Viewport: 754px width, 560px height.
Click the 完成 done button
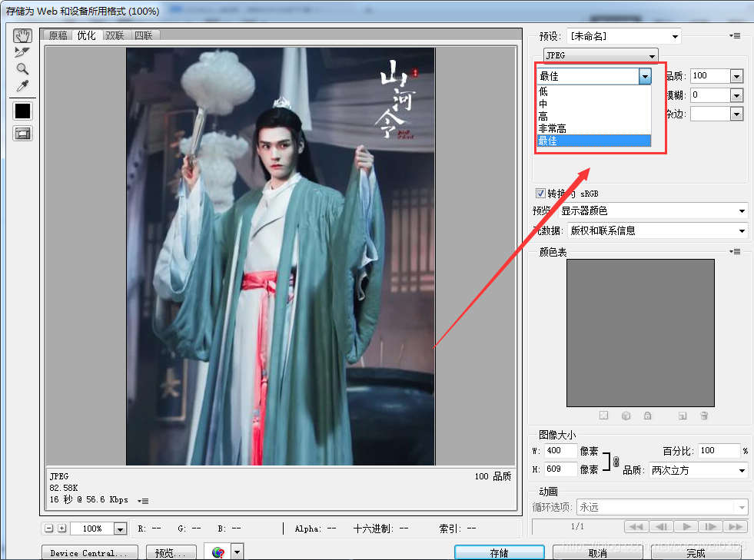coord(696,553)
